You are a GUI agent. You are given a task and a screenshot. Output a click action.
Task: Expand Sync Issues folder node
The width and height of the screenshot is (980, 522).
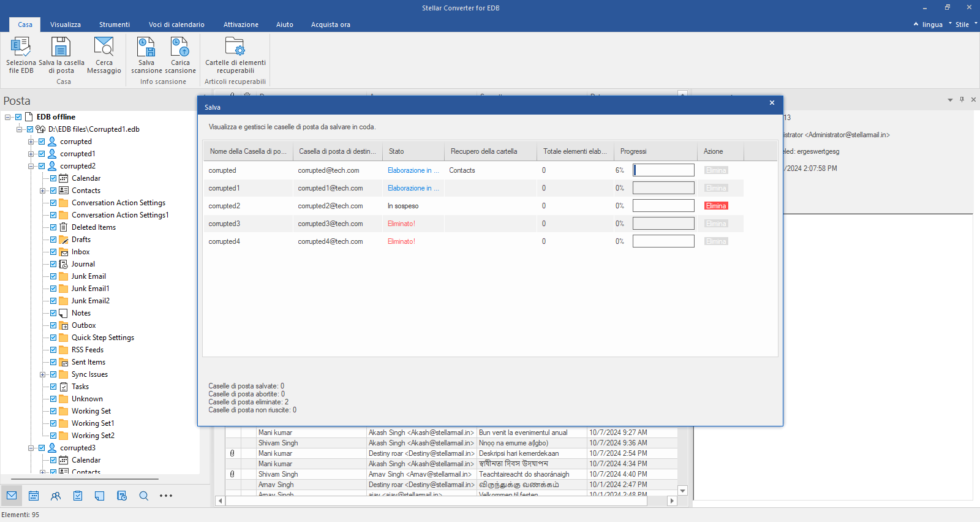pos(43,374)
